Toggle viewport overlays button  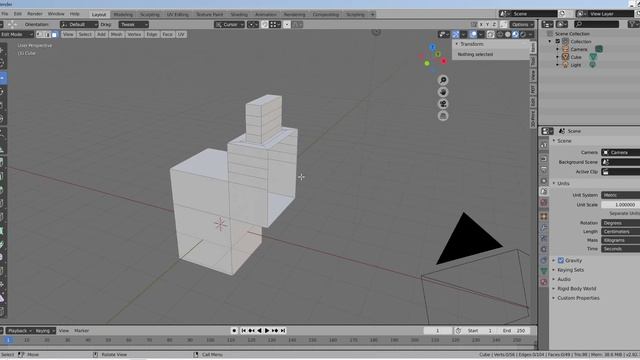click(x=473, y=35)
